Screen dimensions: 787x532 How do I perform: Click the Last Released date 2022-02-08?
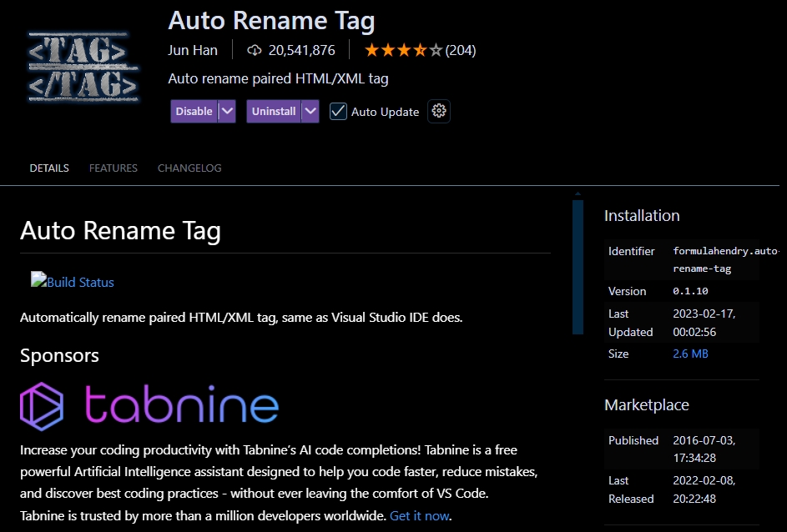704,489
